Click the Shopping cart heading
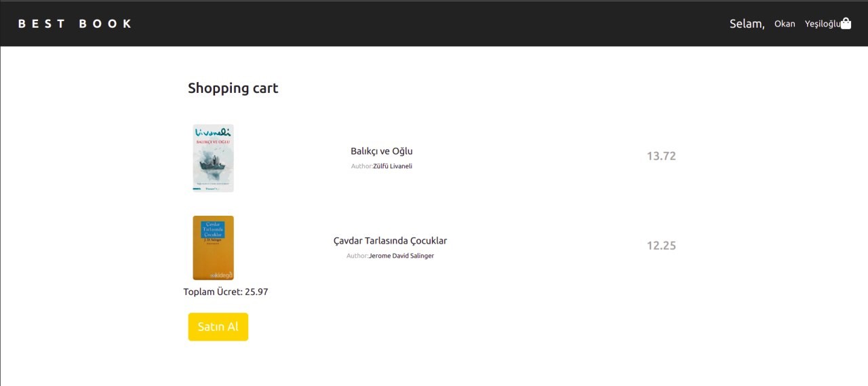 click(x=233, y=88)
